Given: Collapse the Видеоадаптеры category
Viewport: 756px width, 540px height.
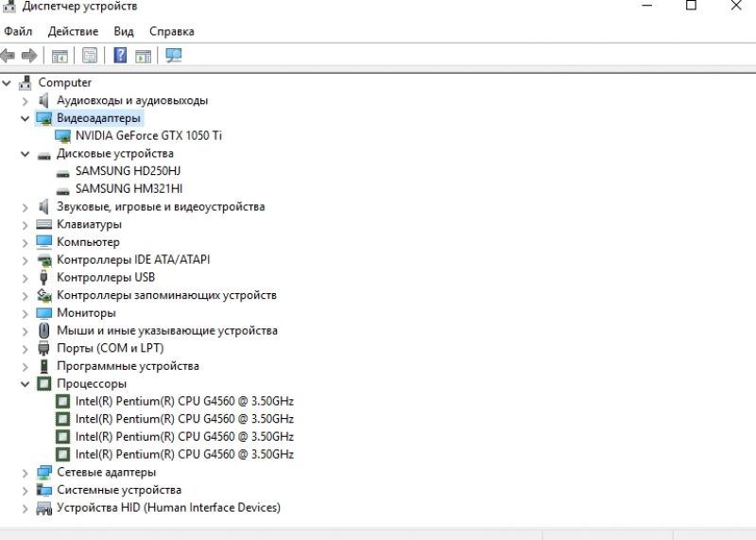Looking at the screenshot, I should click(25, 118).
